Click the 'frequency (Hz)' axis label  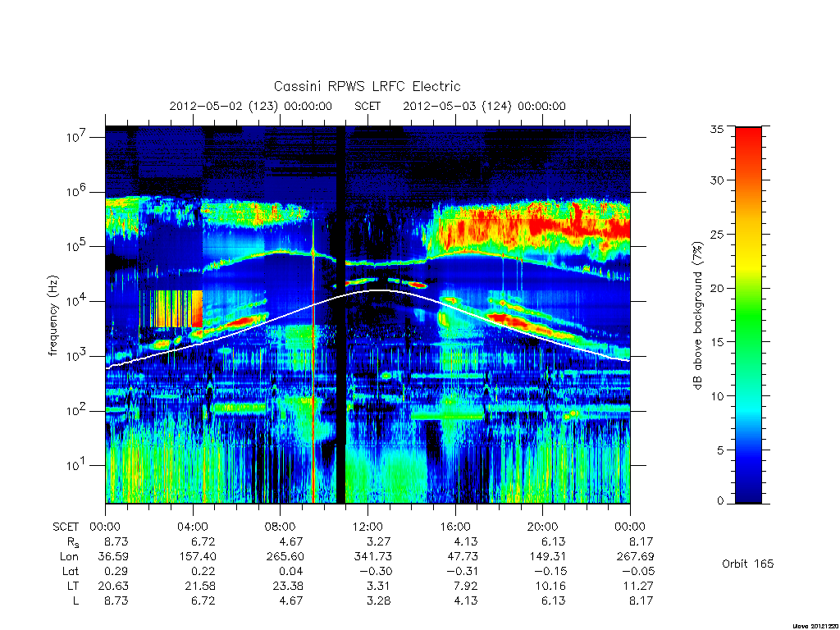[x=52, y=316]
